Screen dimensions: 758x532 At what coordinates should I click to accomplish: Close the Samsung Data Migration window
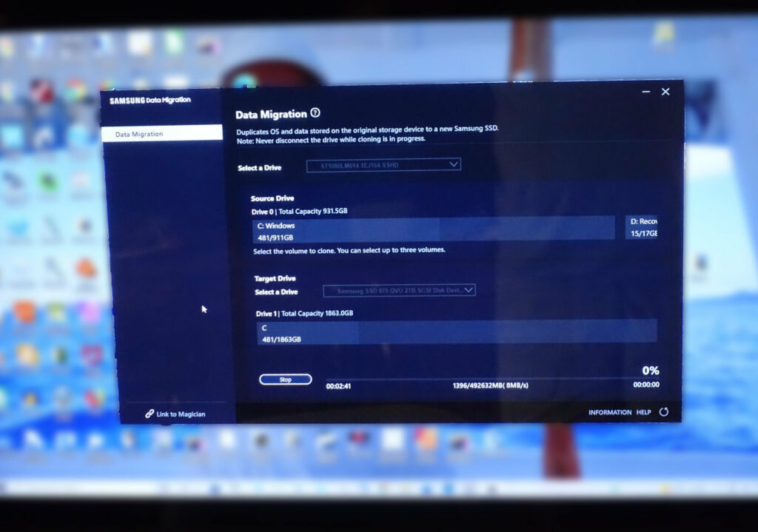tap(665, 91)
